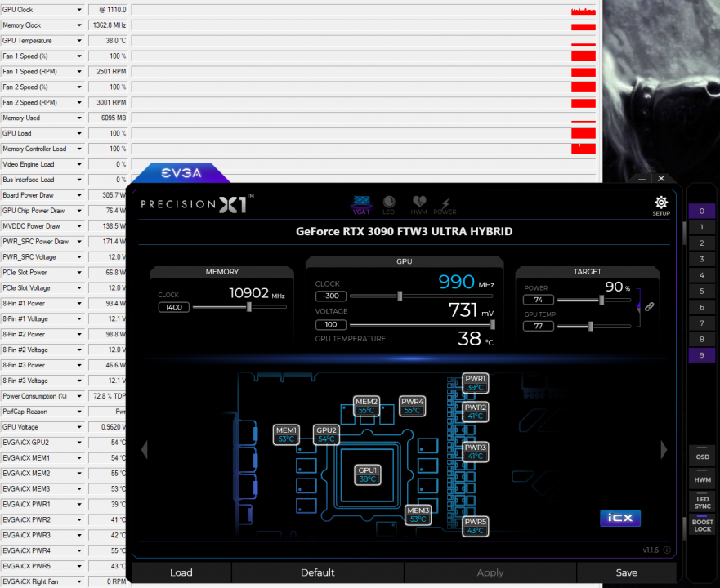The width and height of the screenshot is (720, 588).
Task: Toggle the OSD switch
Action: pyautogui.click(x=702, y=457)
